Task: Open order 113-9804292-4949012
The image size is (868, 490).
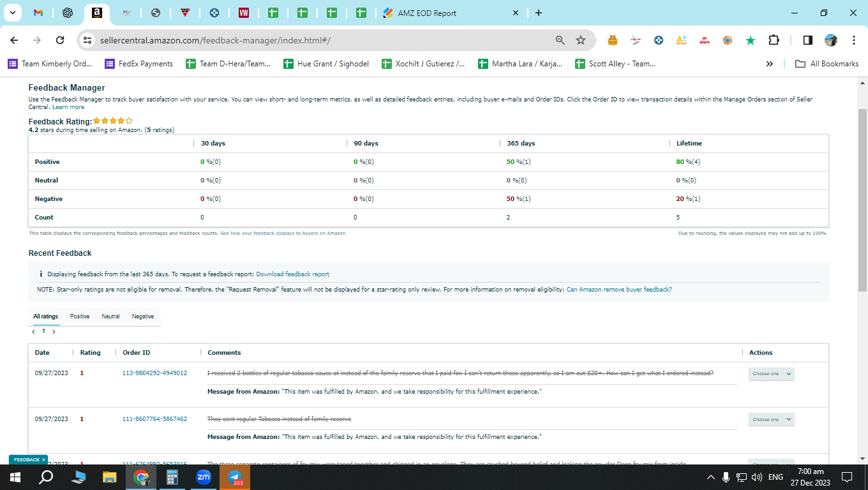Action: coord(154,373)
